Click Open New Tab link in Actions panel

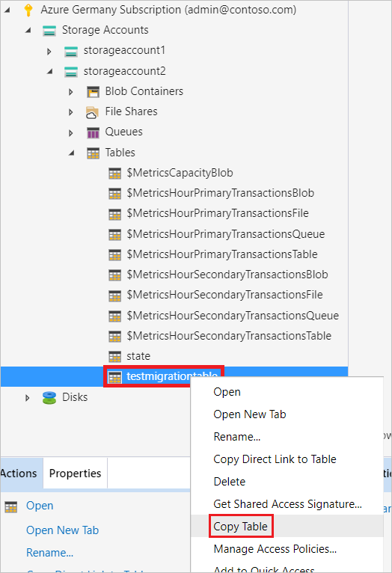coord(63,530)
